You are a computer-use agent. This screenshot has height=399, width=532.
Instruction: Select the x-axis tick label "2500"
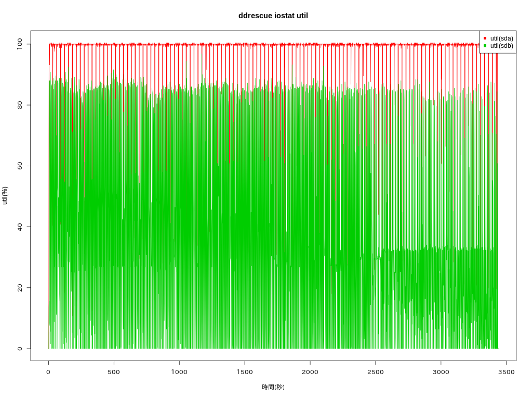point(376,372)
